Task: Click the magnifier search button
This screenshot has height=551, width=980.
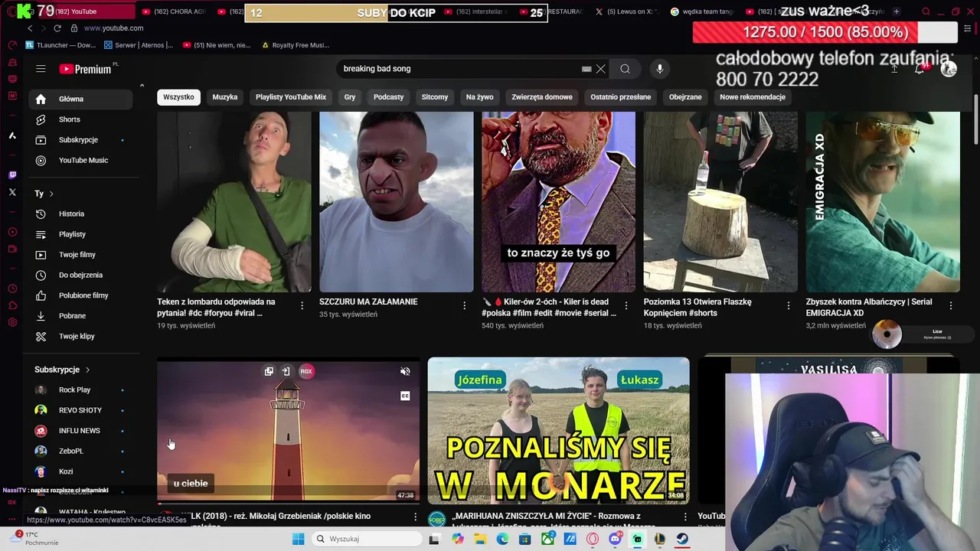Action: pyautogui.click(x=625, y=69)
